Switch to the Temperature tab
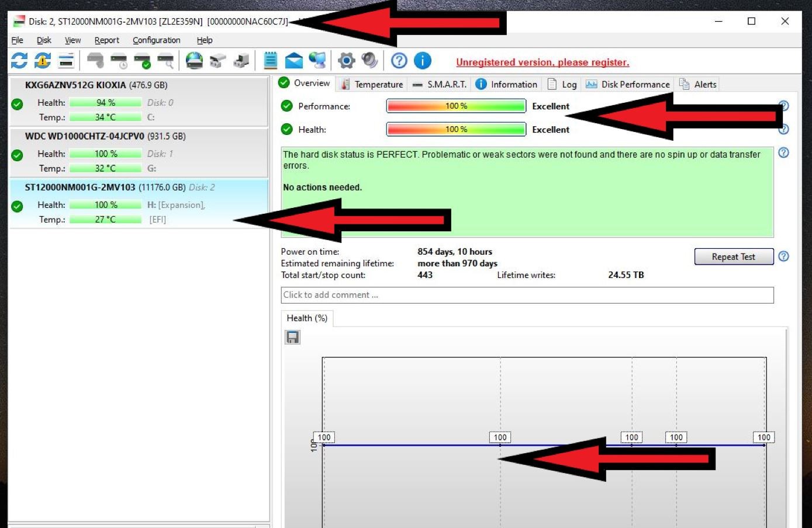The image size is (812, 528). tap(372, 84)
